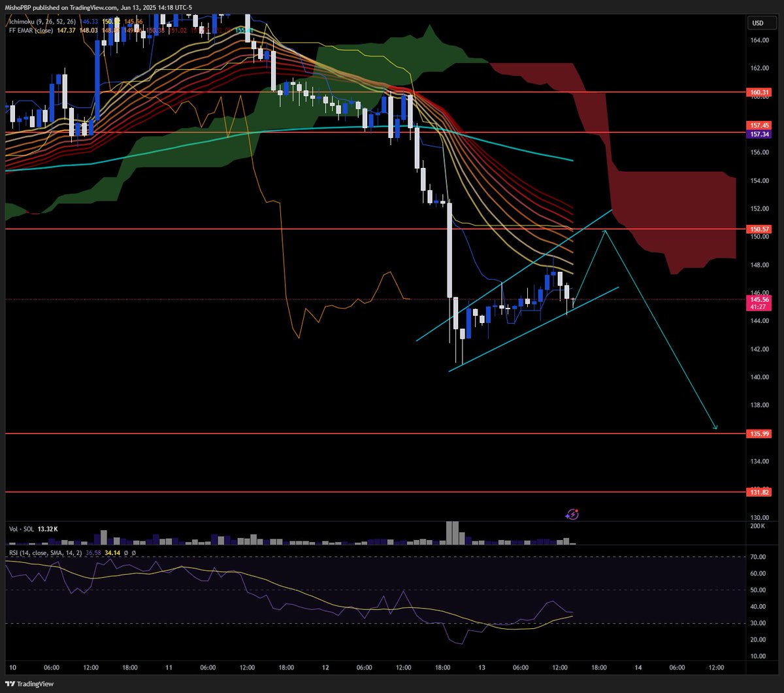Click the 148.03 value in FF EMAR legend
Screen dimensions: 784x693
[x=88, y=30]
